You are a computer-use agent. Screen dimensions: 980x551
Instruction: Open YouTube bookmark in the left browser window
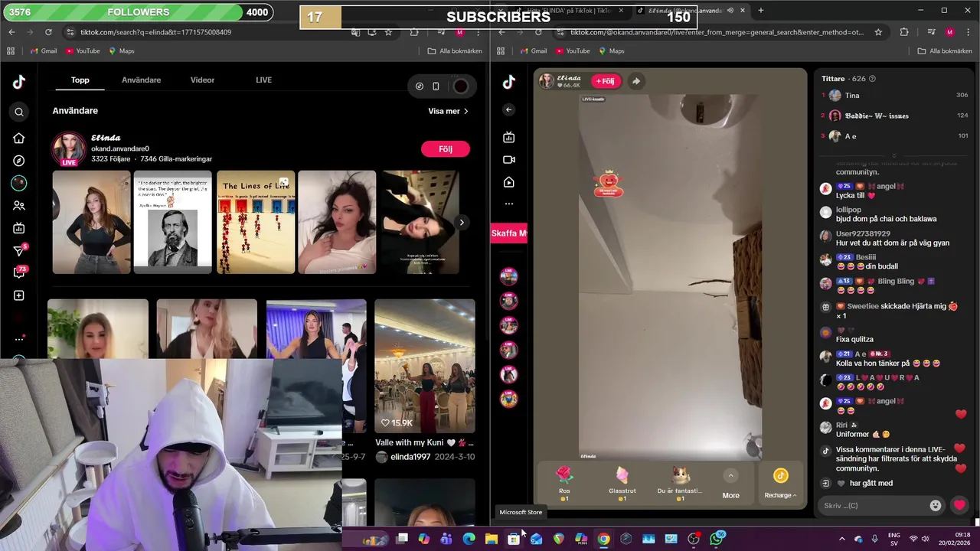pyautogui.click(x=83, y=51)
